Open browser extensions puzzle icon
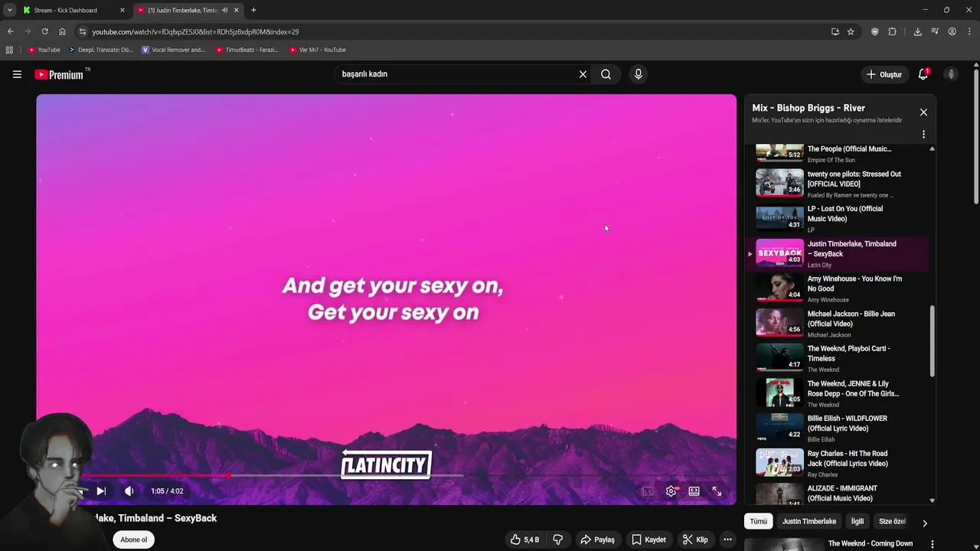This screenshot has height=551, width=980. [892, 31]
